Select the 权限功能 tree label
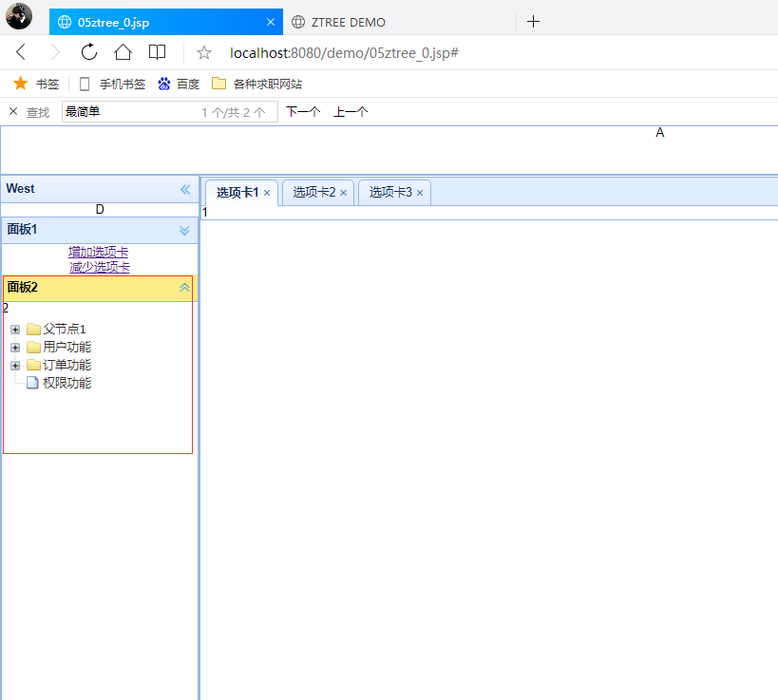 pos(67,383)
